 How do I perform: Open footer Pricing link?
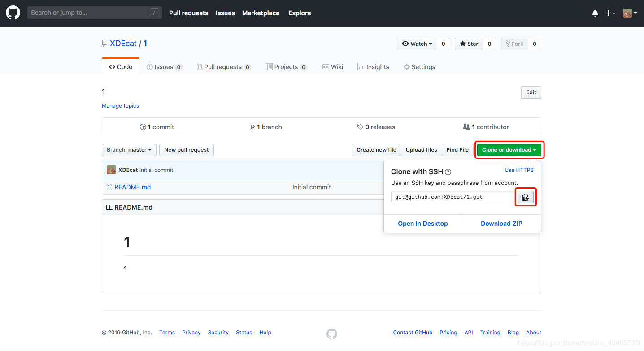(448, 333)
